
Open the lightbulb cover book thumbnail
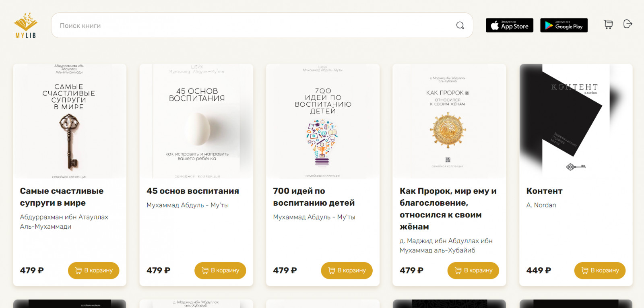(x=323, y=121)
